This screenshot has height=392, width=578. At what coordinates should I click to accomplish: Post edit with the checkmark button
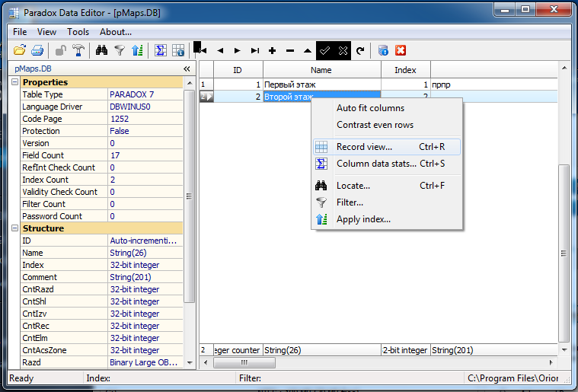(x=324, y=50)
